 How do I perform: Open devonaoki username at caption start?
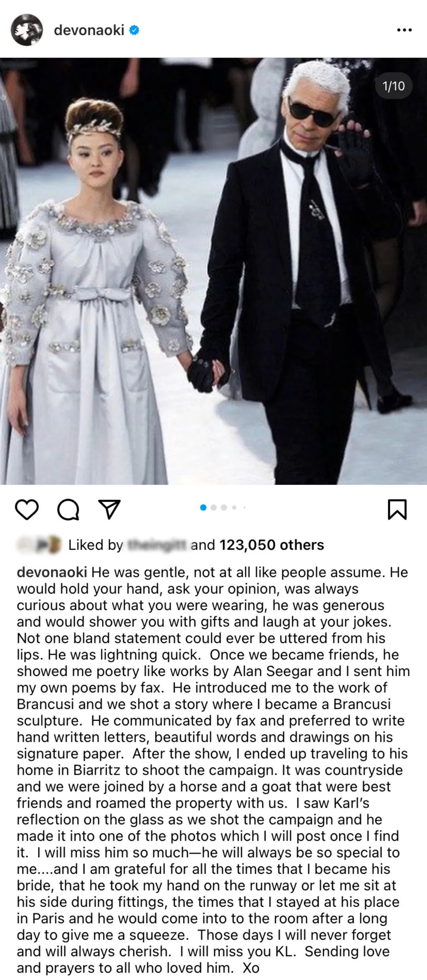[x=52, y=572]
